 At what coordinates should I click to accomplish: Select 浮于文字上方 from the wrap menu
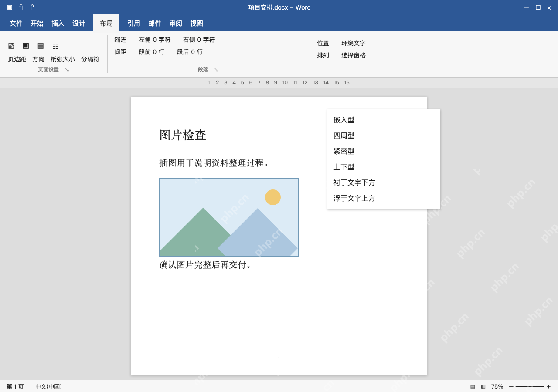coord(384,198)
